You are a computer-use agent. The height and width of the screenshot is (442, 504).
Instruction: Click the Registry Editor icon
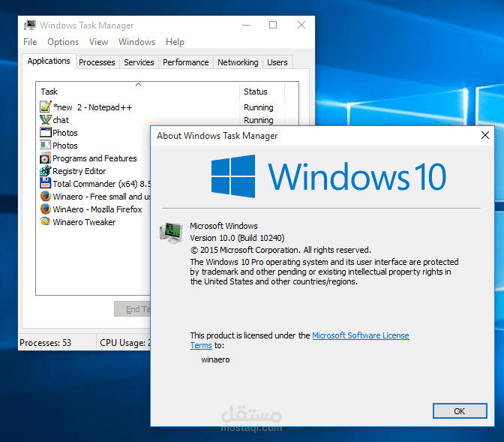click(45, 171)
